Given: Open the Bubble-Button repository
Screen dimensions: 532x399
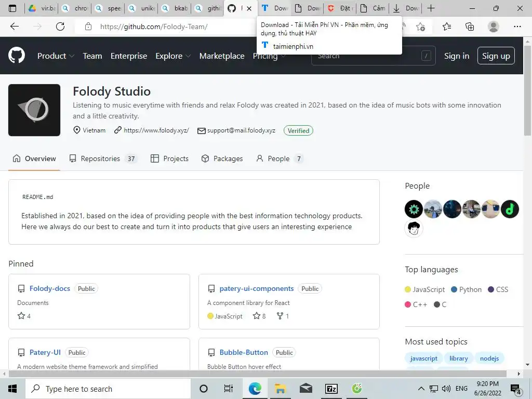Looking at the screenshot, I should (x=244, y=352).
